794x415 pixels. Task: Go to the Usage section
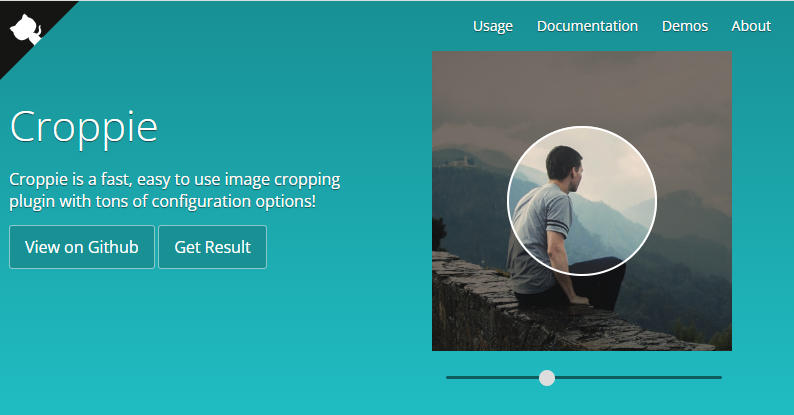coord(493,26)
